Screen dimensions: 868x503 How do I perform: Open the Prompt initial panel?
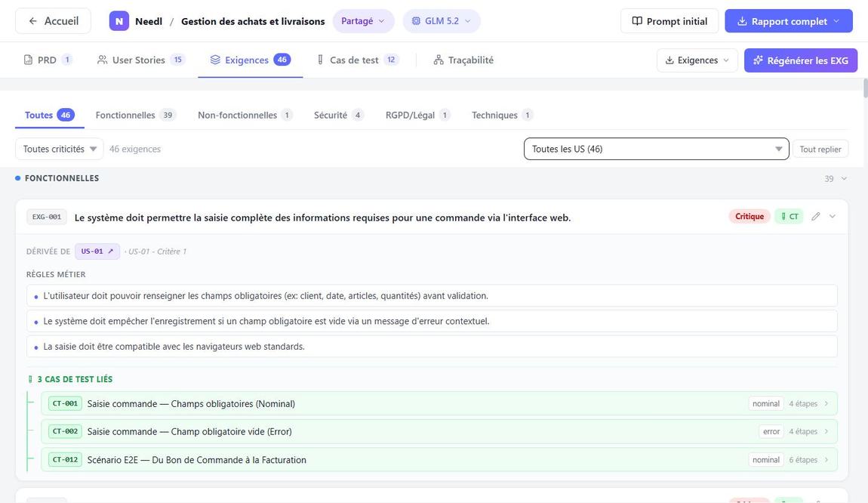[x=669, y=21]
